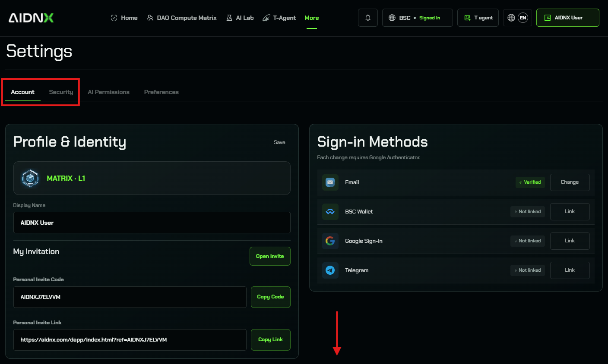
Task: Click the Google logo icon
Action: (330, 241)
